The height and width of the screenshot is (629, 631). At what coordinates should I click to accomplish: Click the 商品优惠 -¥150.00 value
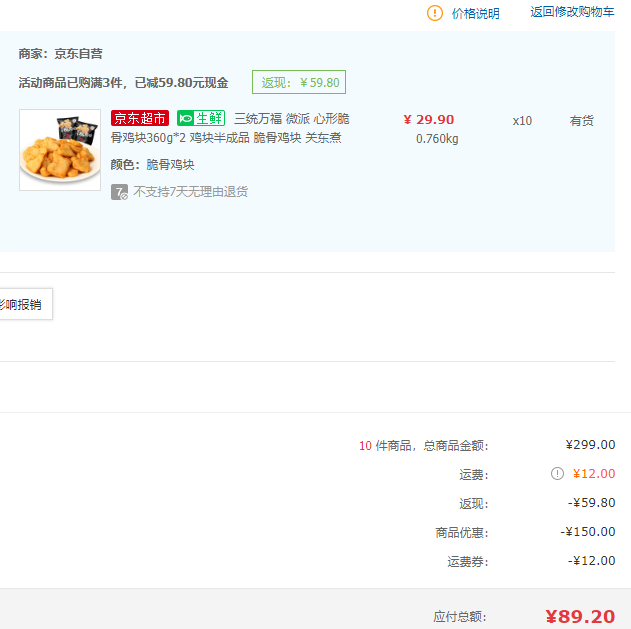(x=588, y=532)
